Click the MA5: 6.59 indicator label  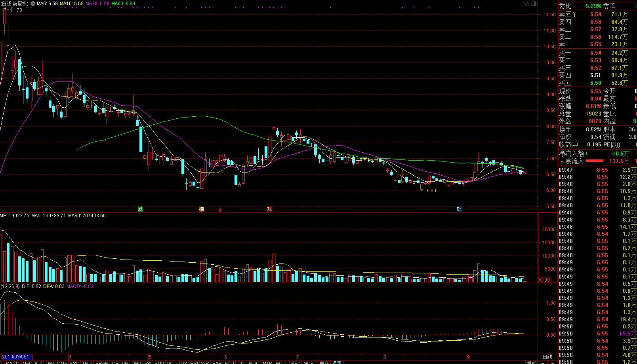[x=47, y=4]
